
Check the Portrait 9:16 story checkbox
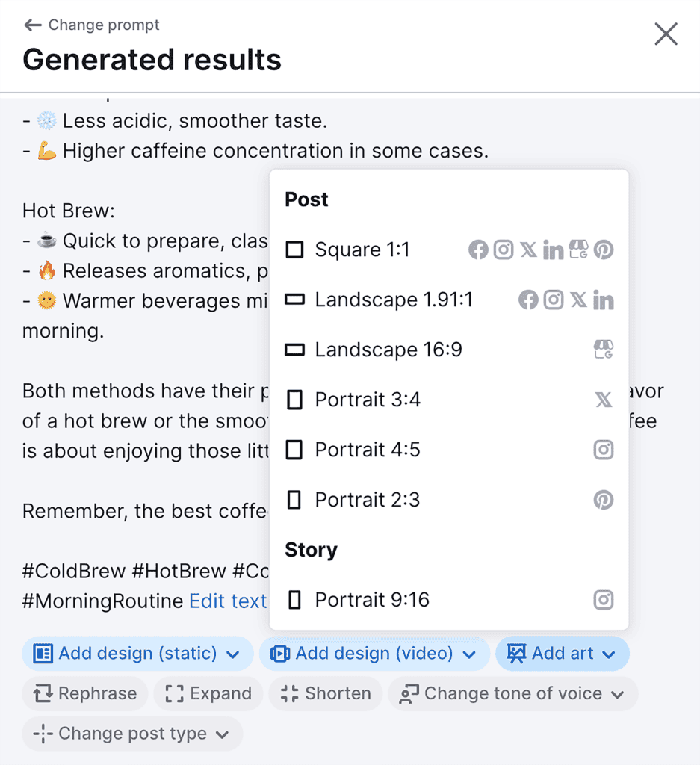(x=294, y=599)
